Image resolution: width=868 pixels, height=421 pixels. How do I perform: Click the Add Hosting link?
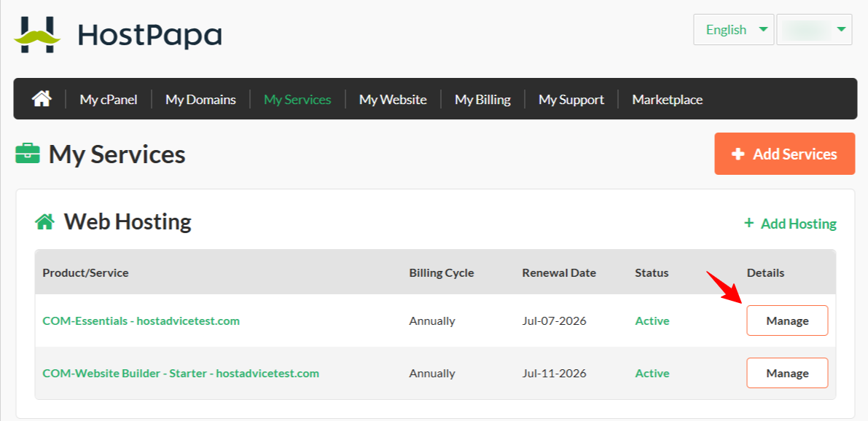791,224
